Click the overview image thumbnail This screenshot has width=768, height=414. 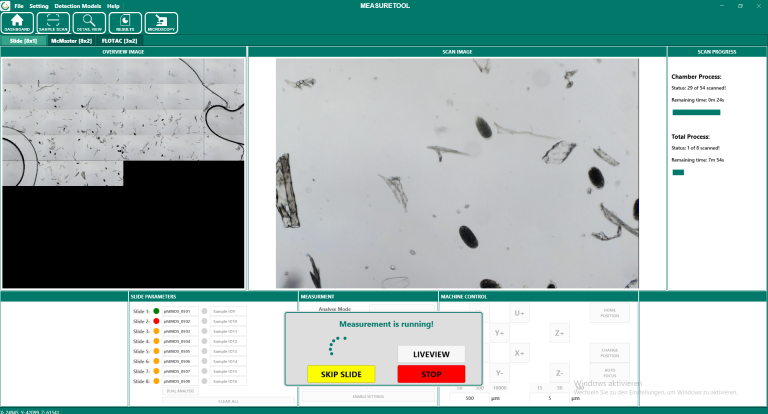124,172
